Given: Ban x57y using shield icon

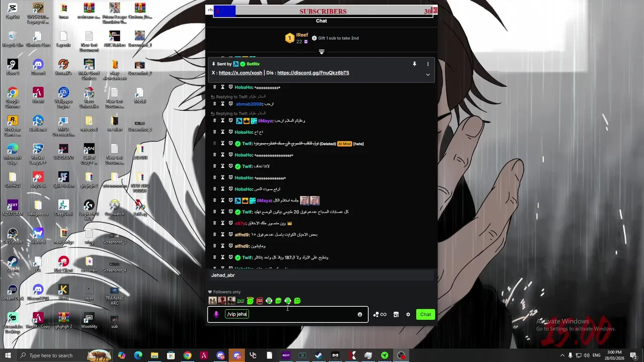Looking at the screenshot, I should [x=230, y=223].
